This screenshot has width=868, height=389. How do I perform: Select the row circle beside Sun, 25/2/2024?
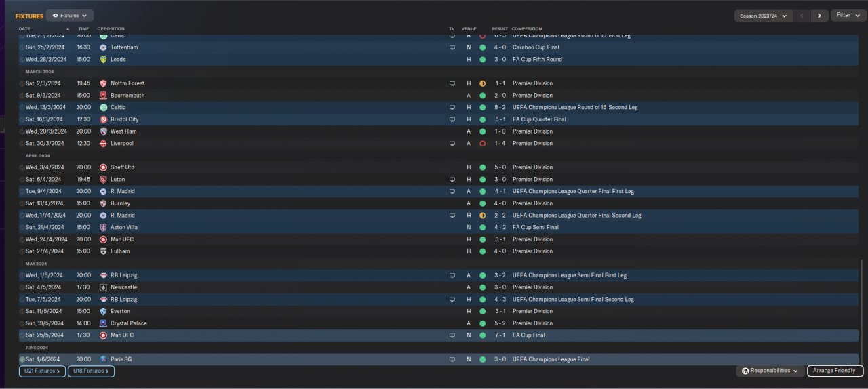[22, 47]
